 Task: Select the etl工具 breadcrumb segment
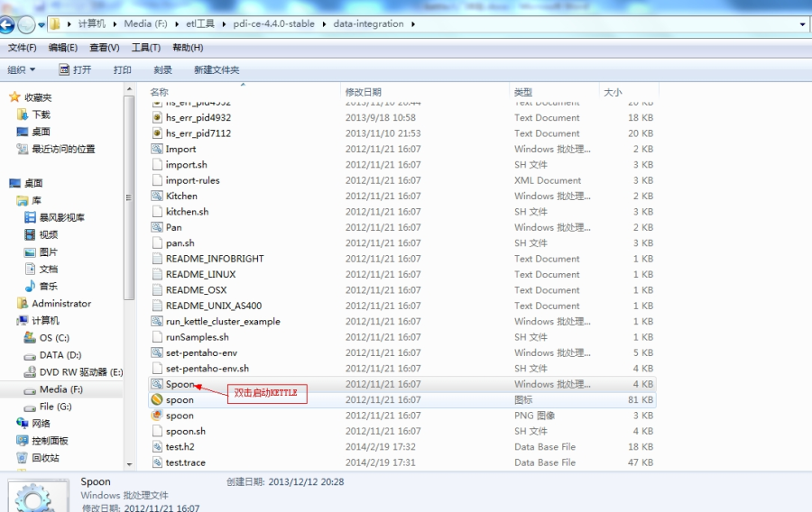[x=200, y=23]
